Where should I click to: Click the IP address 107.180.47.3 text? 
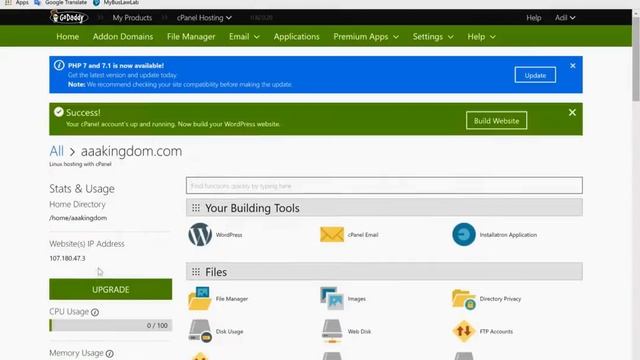(x=67, y=258)
